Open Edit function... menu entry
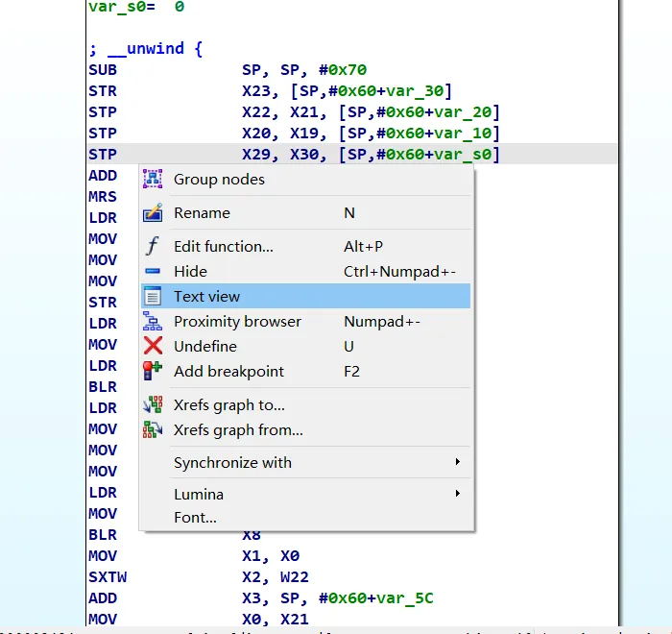 tap(306, 246)
